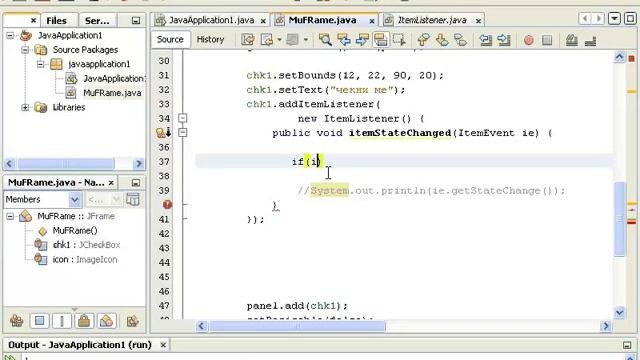Comment selected lines icon
This screenshot has height=360, width=640.
tap(572, 40)
